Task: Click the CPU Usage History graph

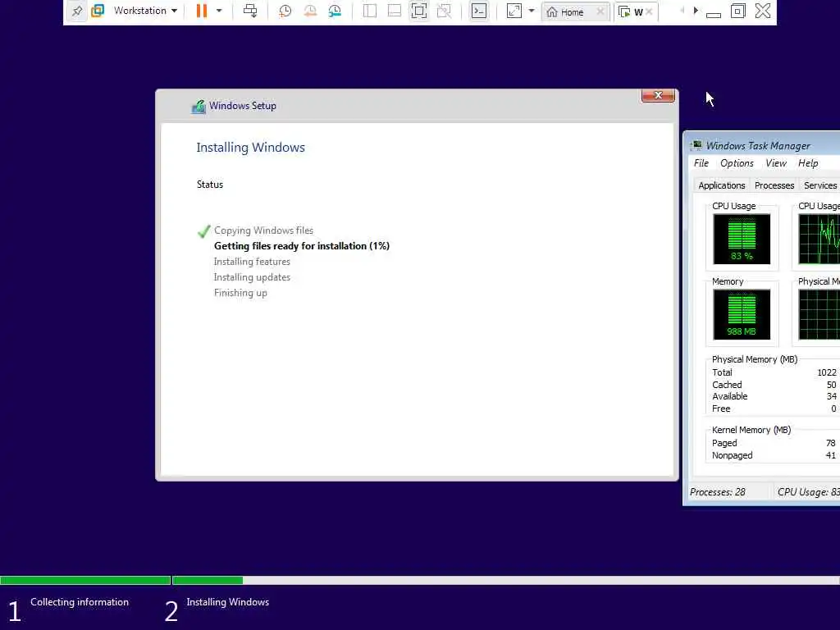Action: coord(819,239)
